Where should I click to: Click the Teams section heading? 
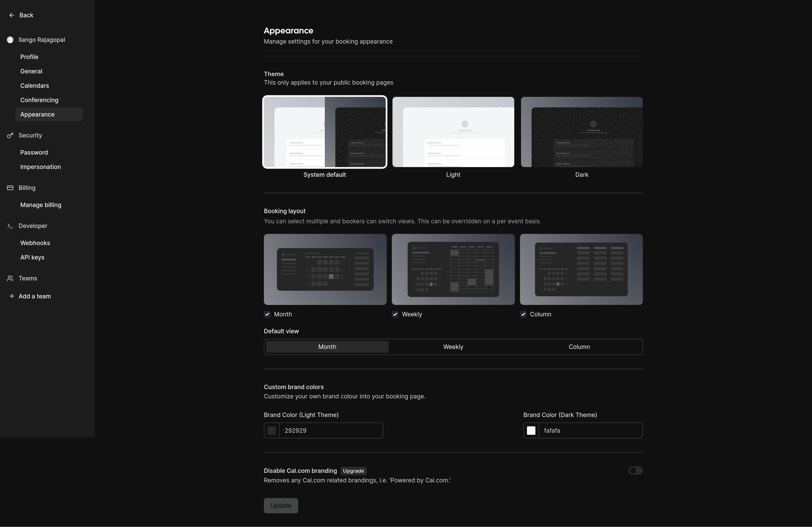pos(28,278)
